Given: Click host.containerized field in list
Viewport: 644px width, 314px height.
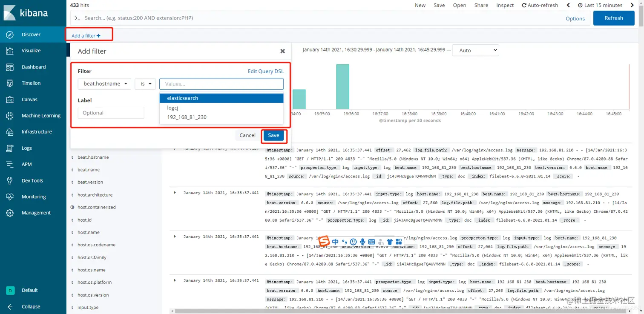Looking at the screenshot, I should point(97,207).
